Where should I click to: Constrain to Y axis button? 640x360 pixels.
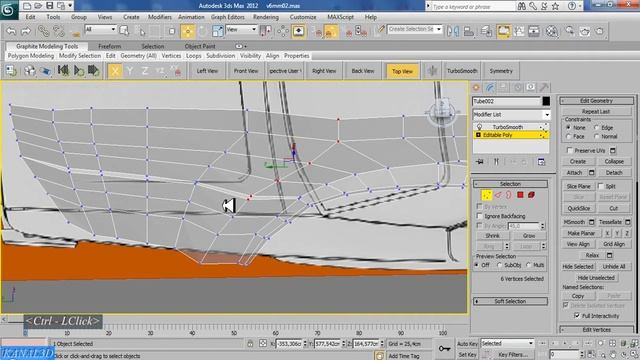point(130,71)
